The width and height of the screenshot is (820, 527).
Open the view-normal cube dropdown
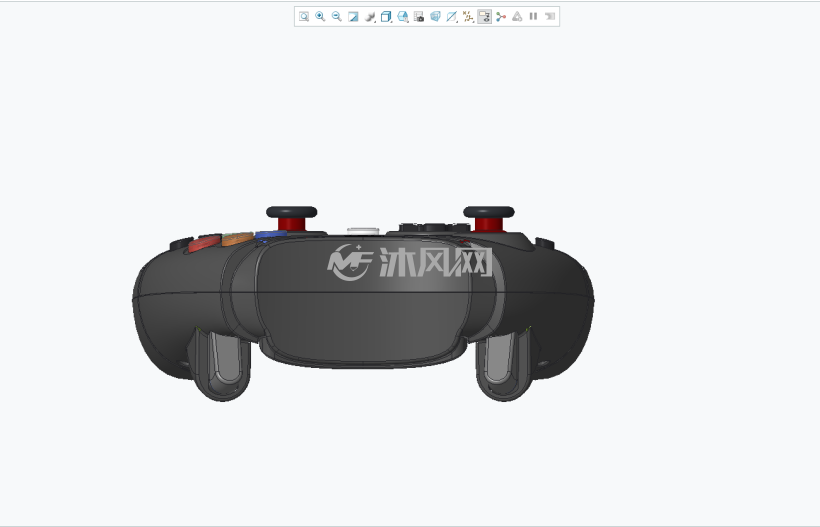[403, 16]
